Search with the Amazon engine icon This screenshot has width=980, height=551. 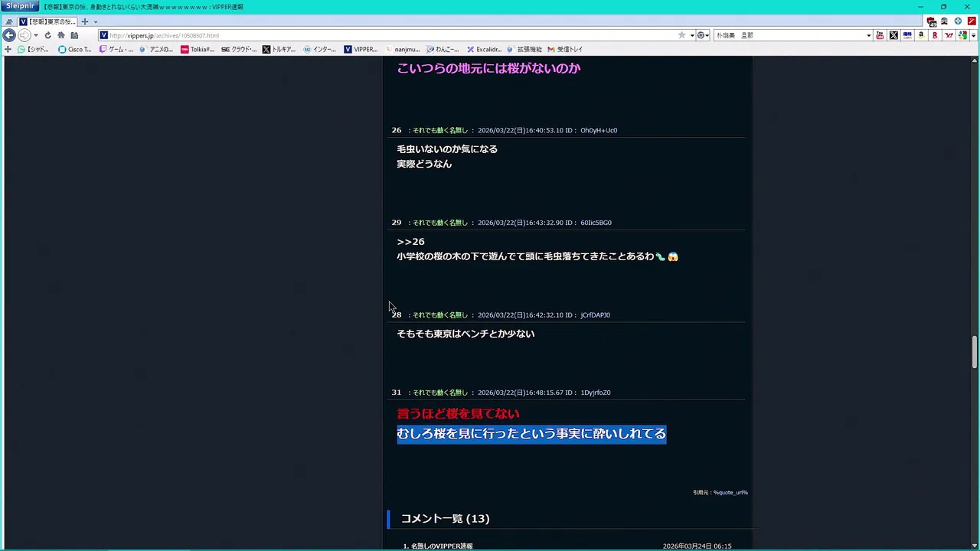921,35
